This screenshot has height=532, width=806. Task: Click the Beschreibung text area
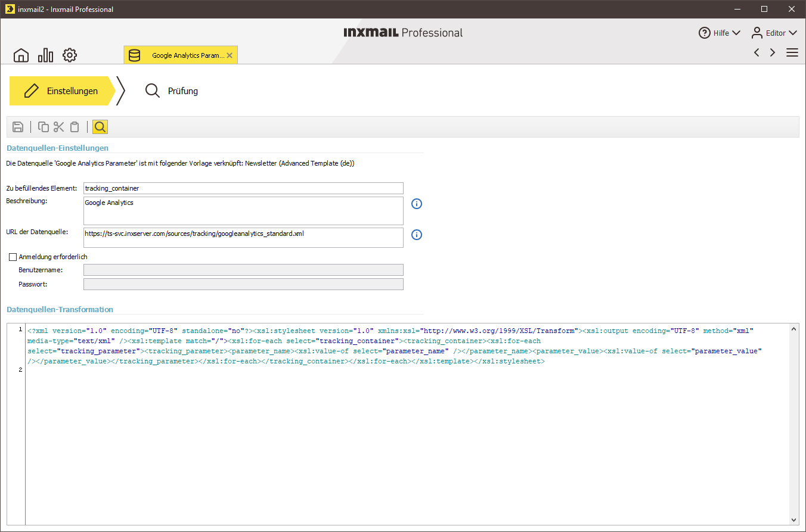[x=243, y=211]
